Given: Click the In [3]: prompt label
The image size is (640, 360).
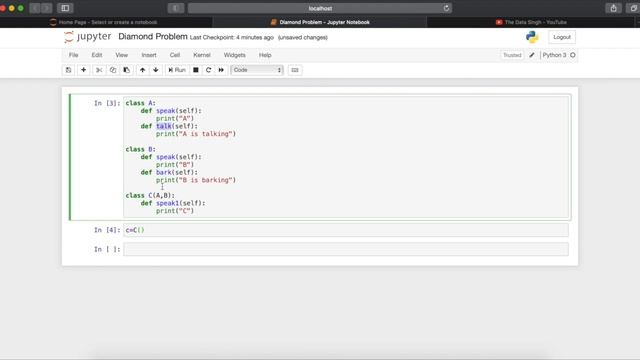Looking at the screenshot, I should click(107, 103).
